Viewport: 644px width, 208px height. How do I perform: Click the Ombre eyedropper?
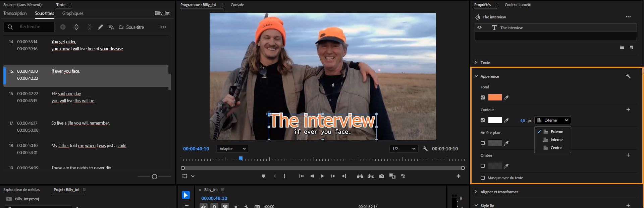506,166
